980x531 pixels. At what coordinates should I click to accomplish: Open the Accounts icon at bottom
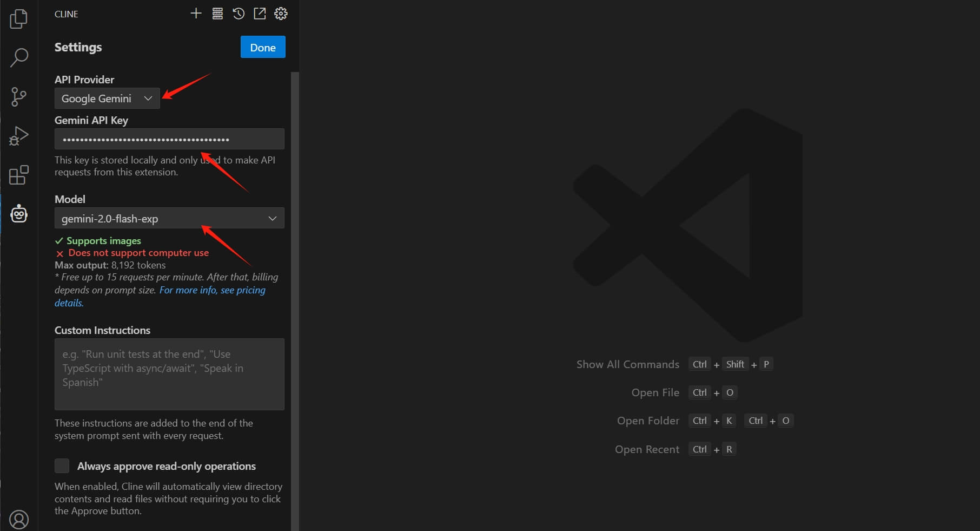click(x=19, y=519)
